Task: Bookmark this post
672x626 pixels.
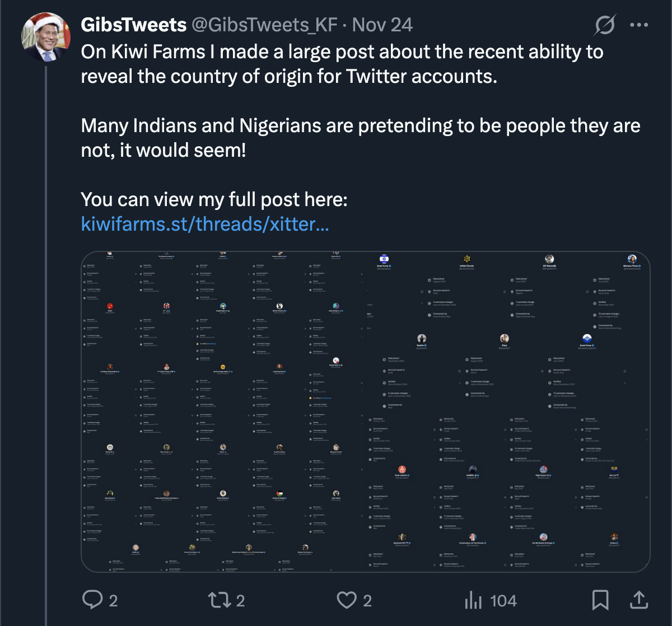Action: 600,600
